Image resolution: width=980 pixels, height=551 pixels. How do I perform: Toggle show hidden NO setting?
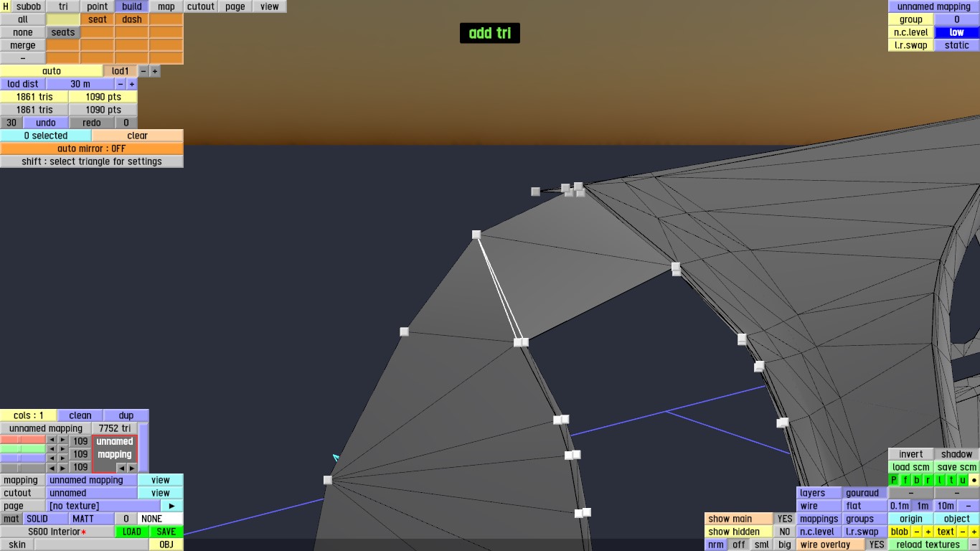785,532
